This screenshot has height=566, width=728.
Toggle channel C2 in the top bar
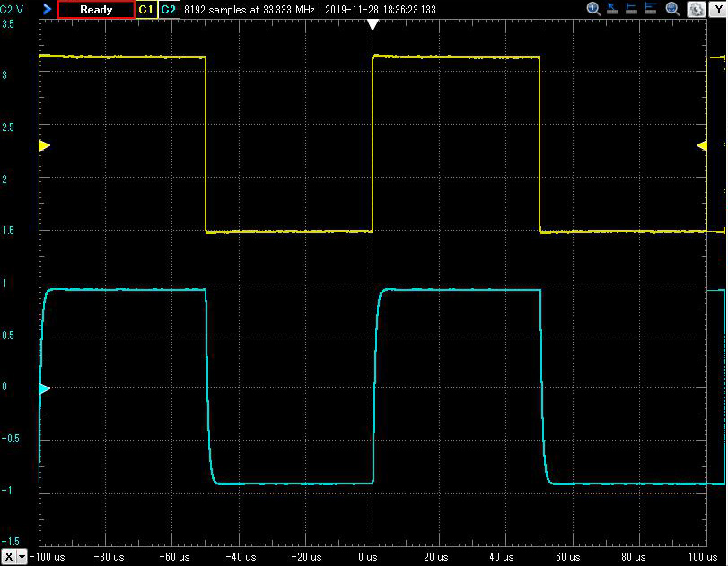(x=168, y=9)
